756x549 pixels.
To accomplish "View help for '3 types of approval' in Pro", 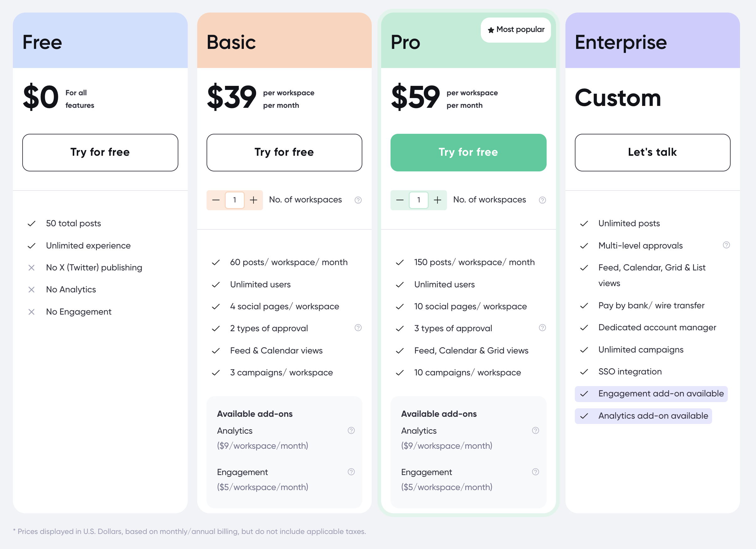I will point(542,328).
